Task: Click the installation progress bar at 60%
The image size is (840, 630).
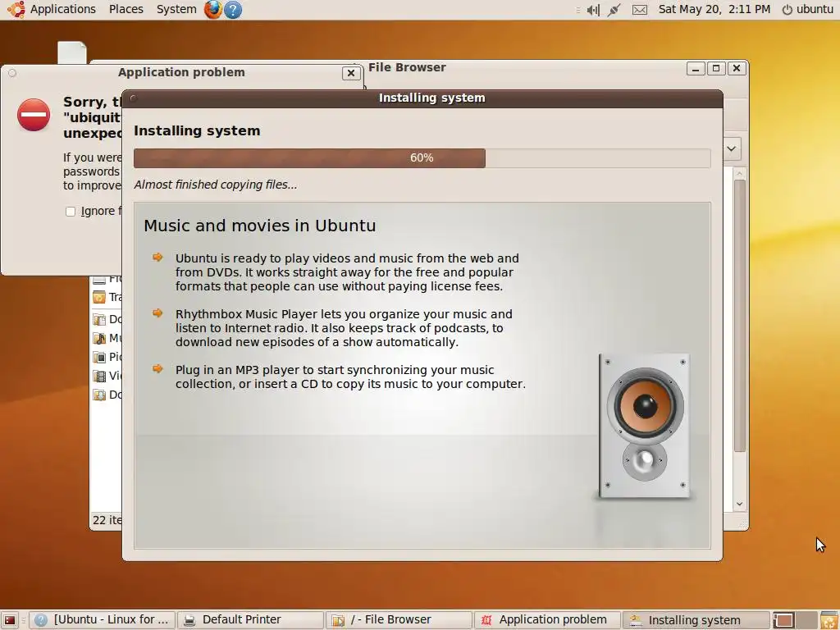Action: (422, 158)
